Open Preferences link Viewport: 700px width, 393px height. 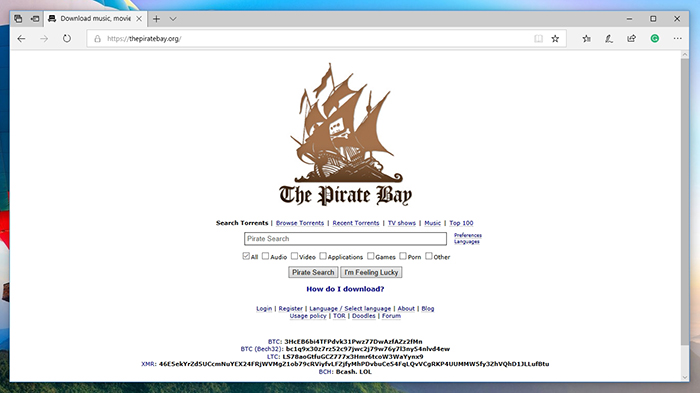pyautogui.click(x=468, y=235)
